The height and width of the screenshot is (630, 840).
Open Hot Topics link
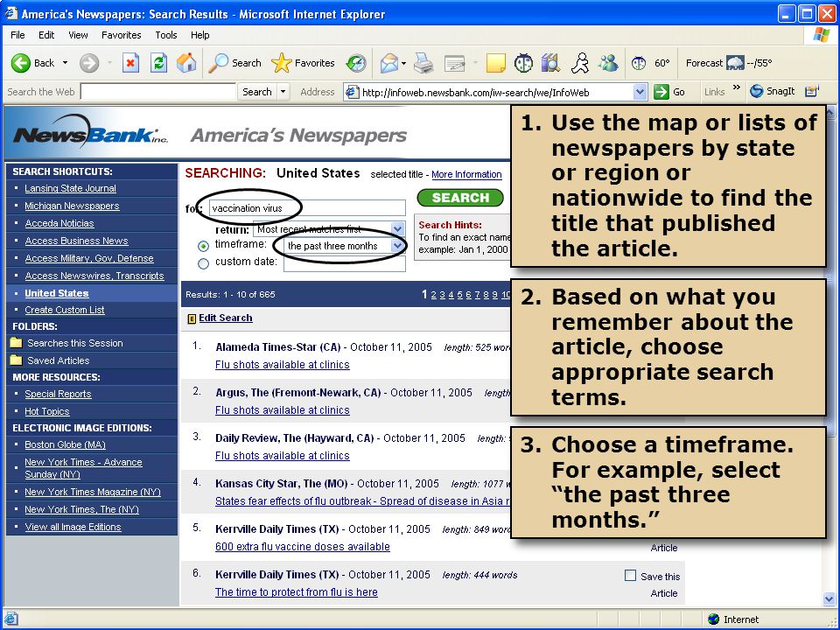(x=47, y=411)
